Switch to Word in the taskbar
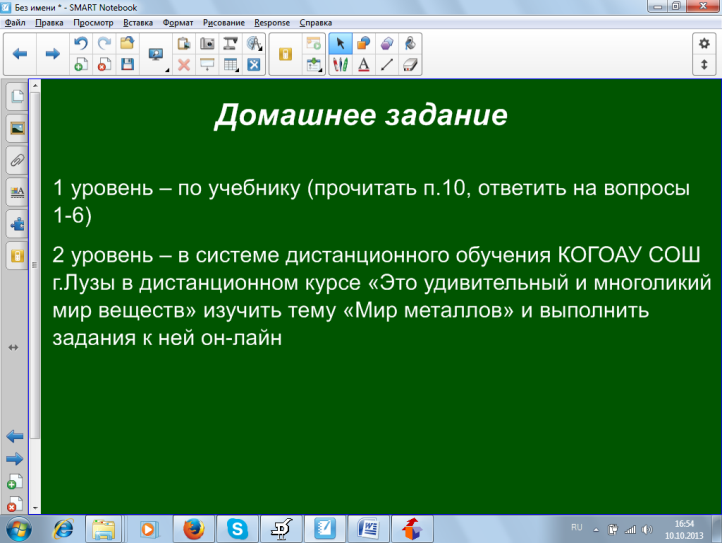This screenshot has height=543, width=722. 368,529
